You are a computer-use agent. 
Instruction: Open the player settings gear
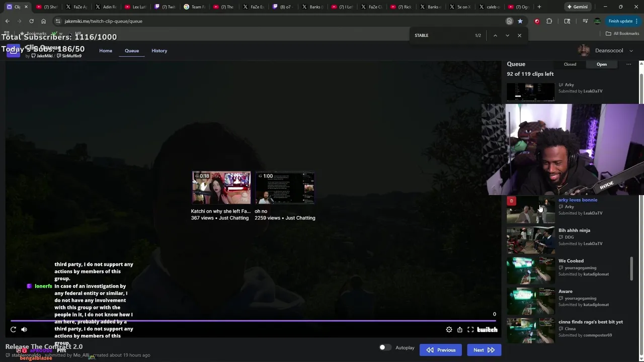point(449,329)
